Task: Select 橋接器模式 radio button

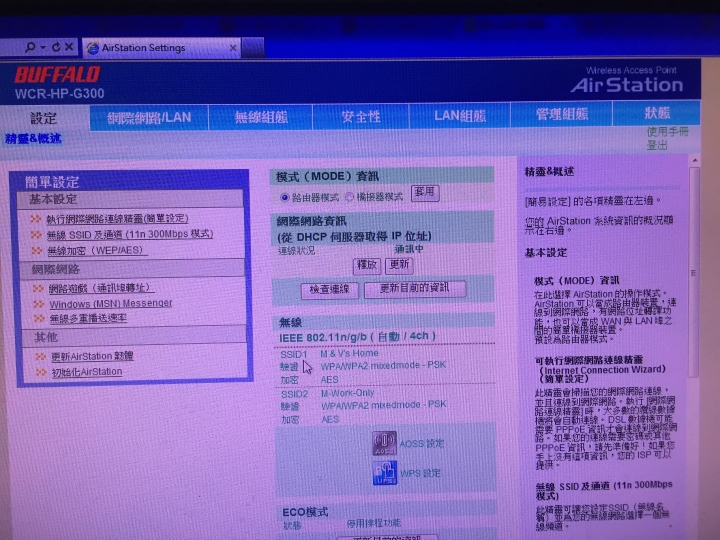Action: pos(349,197)
